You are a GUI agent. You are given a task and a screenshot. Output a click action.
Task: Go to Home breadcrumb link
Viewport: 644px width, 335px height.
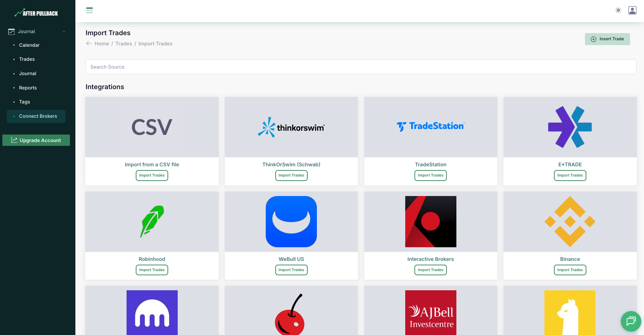pyautogui.click(x=102, y=44)
